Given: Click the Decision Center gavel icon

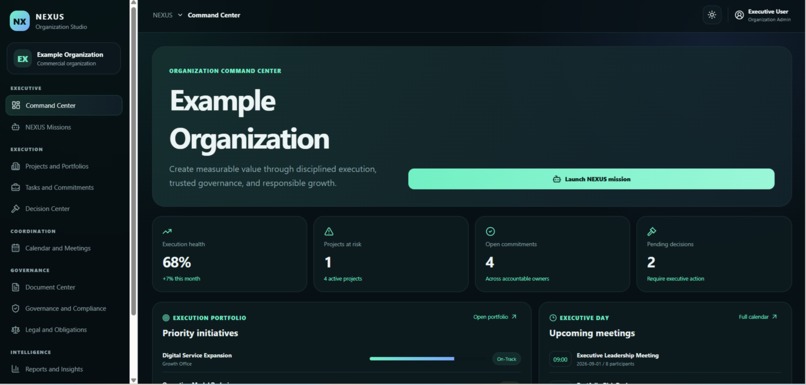Looking at the screenshot, I should (x=16, y=209).
